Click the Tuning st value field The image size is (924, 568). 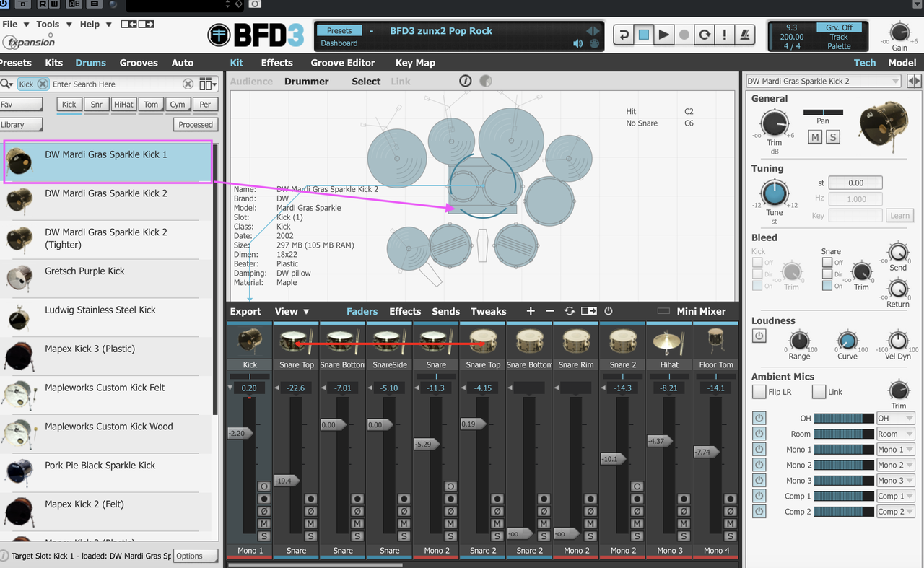(x=855, y=183)
